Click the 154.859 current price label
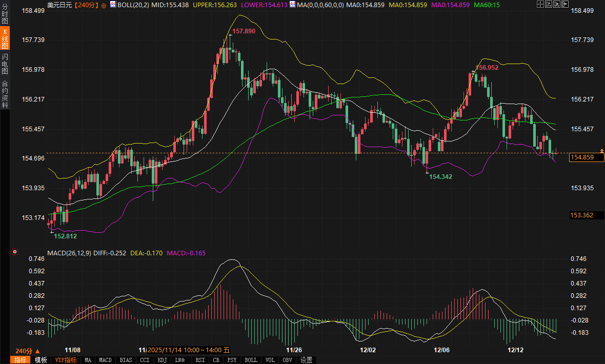This screenshot has width=605, height=364. pyautogui.click(x=587, y=157)
